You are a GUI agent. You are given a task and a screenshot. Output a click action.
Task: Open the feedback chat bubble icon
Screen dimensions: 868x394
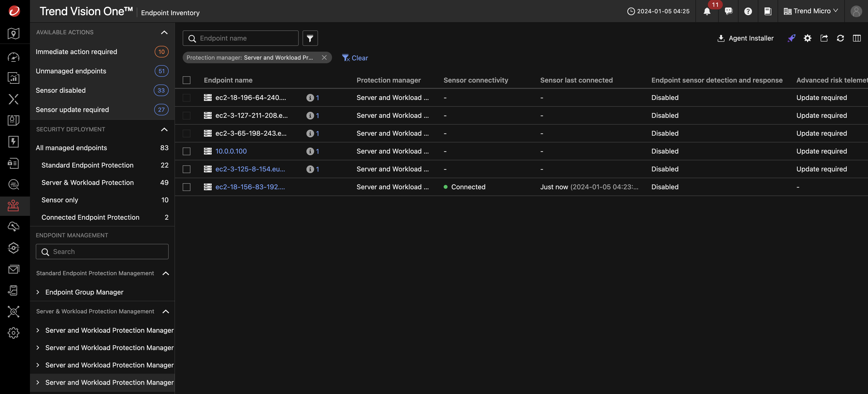point(729,11)
